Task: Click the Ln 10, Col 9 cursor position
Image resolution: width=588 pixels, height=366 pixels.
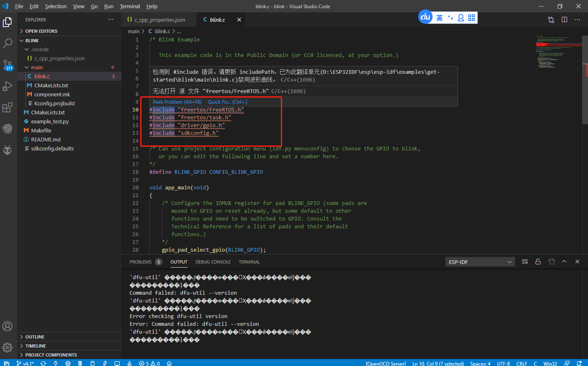Action: (x=438, y=364)
